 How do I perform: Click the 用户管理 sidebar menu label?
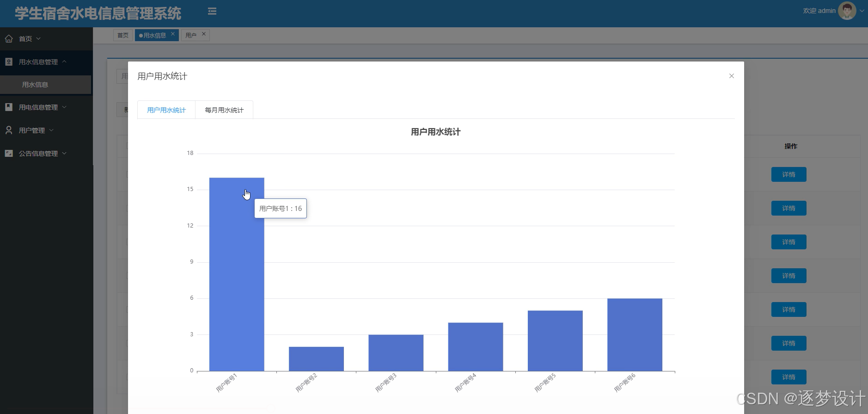point(32,130)
